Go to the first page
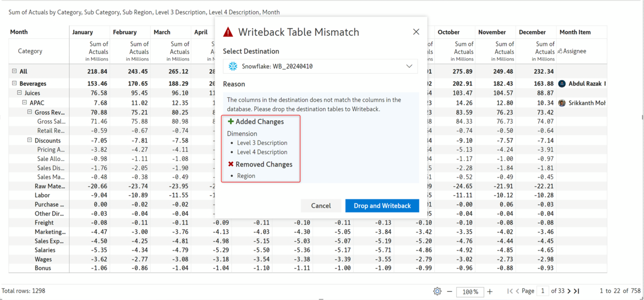This screenshot has width=644, height=300. pos(509,291)
